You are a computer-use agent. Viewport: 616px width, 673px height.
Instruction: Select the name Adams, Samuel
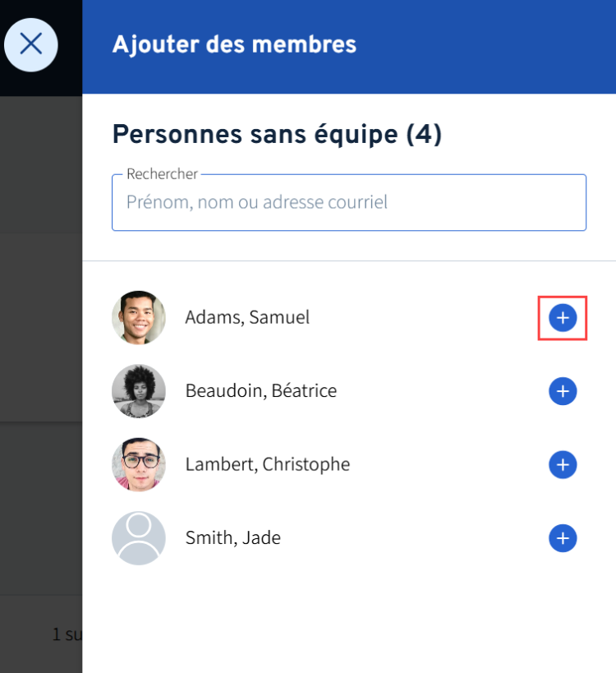pyautogui.click(x=247, y=318)
